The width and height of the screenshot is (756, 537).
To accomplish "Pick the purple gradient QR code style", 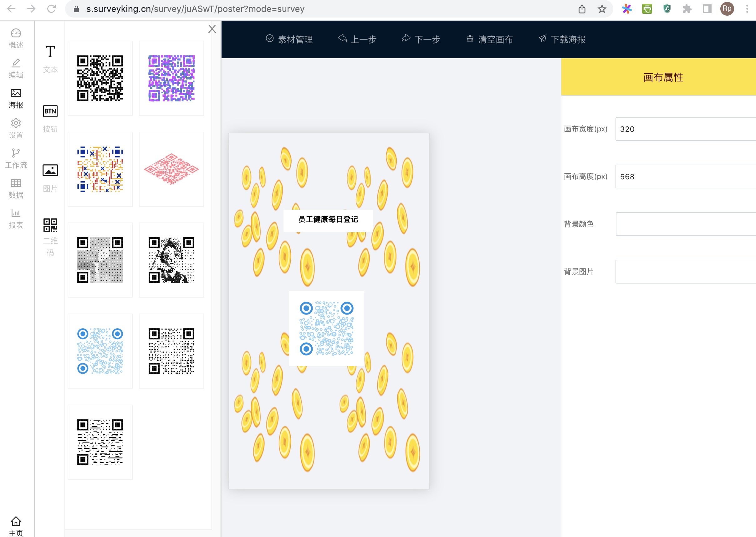I will (171, 78).
